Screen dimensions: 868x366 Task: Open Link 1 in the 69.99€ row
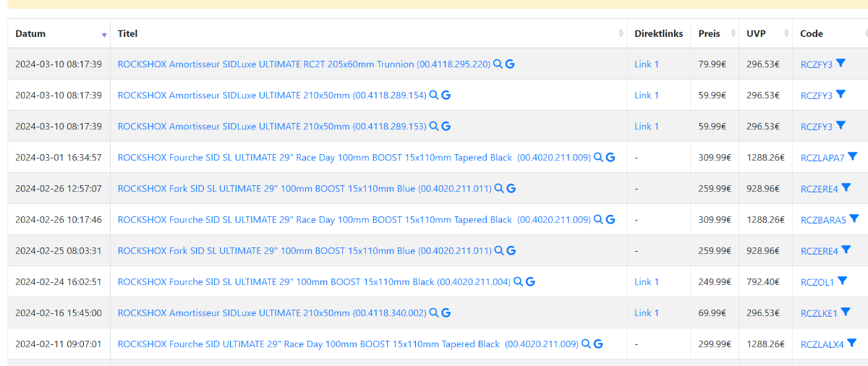pos(646,312)
